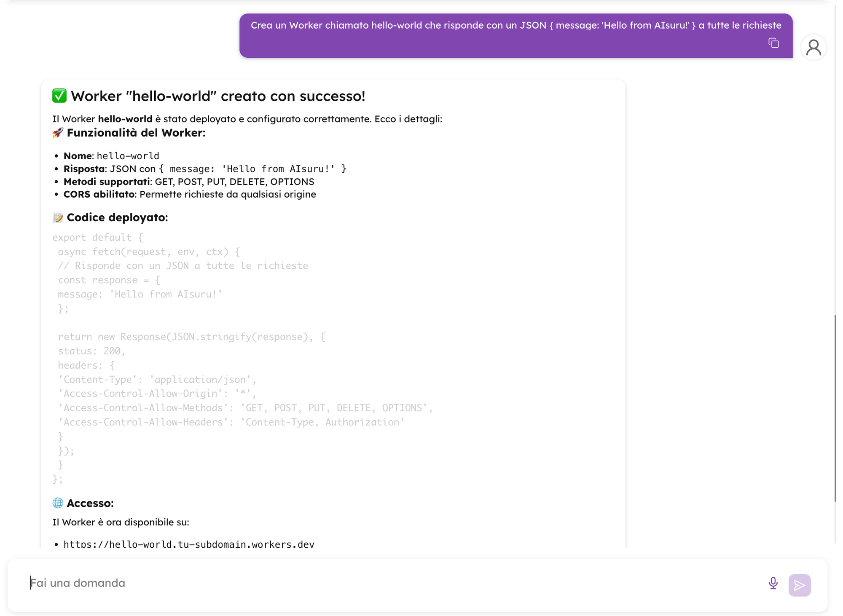The height and width of the screenshot is (616, 843).
Task: Click the green checkmark success icon
Action: click(x=59, y=96)
